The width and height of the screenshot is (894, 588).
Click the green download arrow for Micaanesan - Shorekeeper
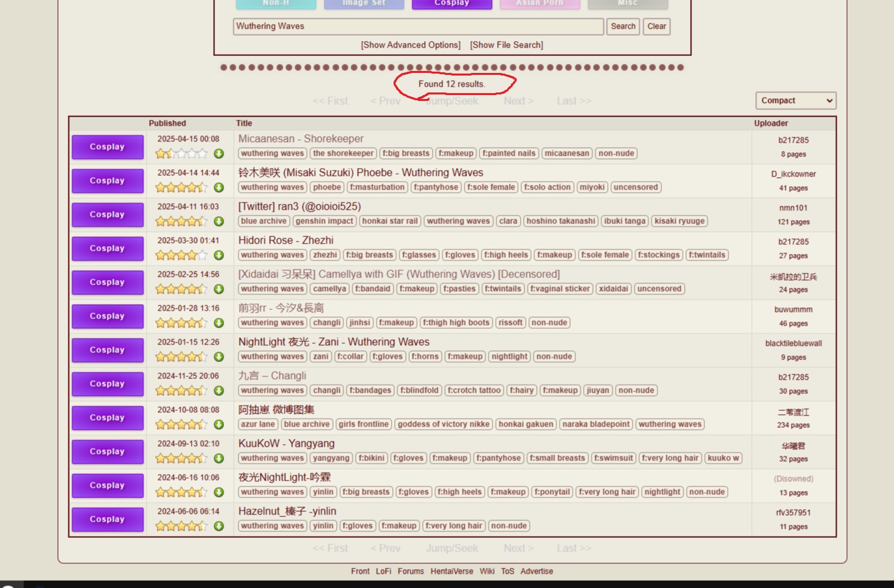coord(219,154)
